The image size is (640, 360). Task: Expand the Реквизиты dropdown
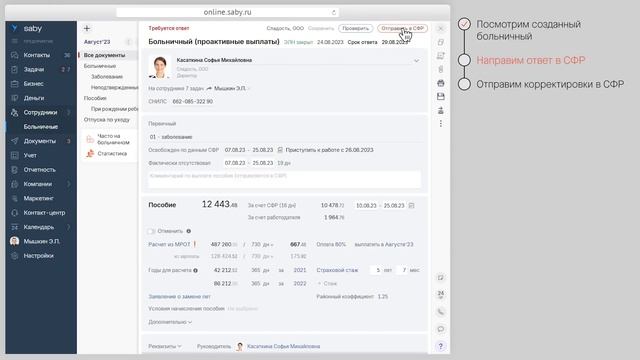(x=164, y=346)
